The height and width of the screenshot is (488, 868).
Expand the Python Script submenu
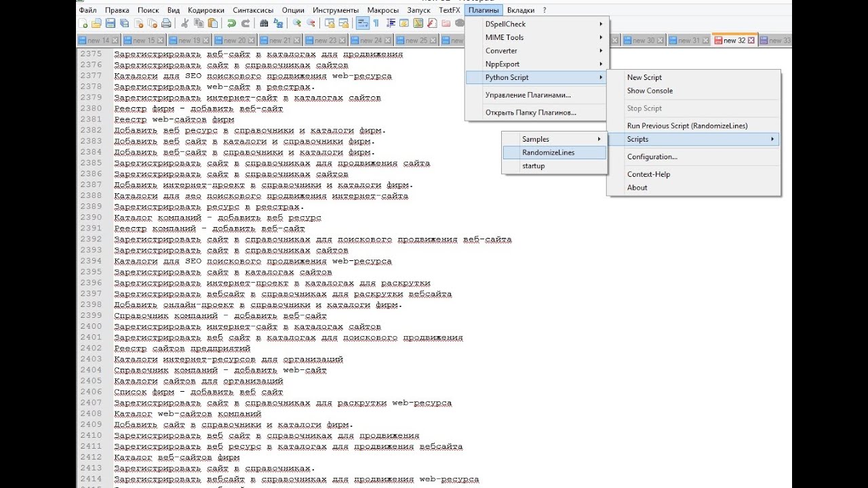click(x=537, y=77)
